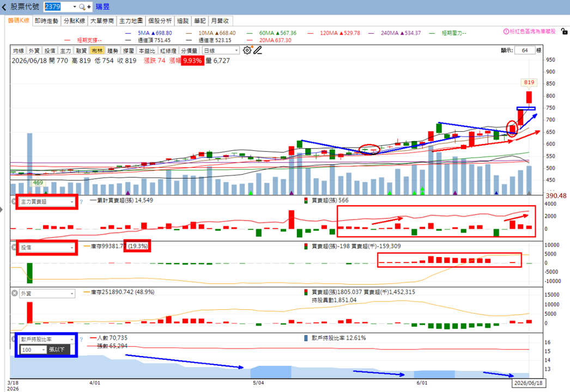570x392 pixels.
Task: Click the 散戶持股比率 12.61% legend
Action: click(x=335, y=338)
